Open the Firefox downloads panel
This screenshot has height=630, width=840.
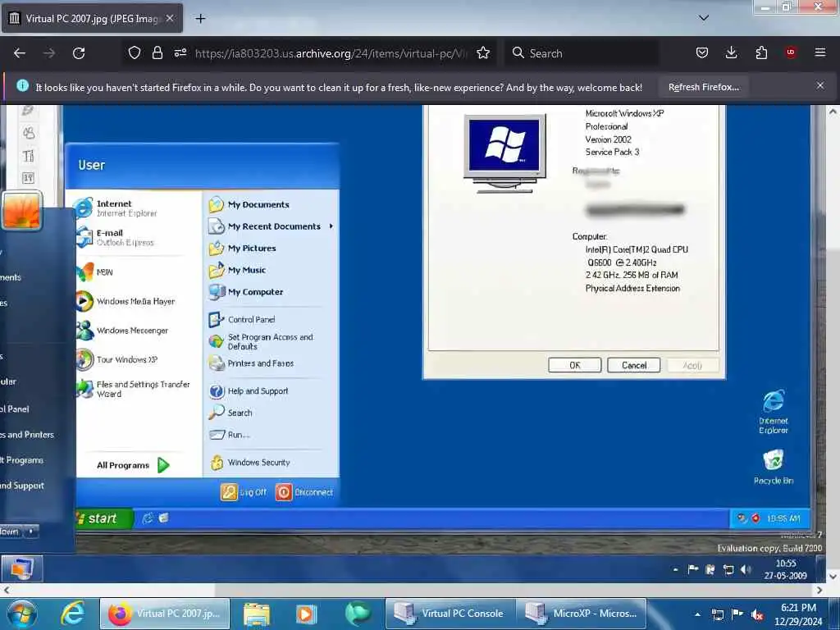[731, 52]
